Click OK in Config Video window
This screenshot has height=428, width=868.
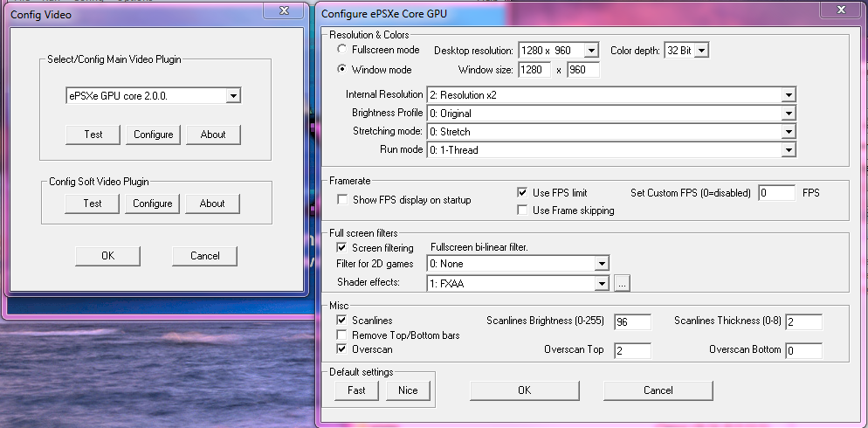(107, 256)
